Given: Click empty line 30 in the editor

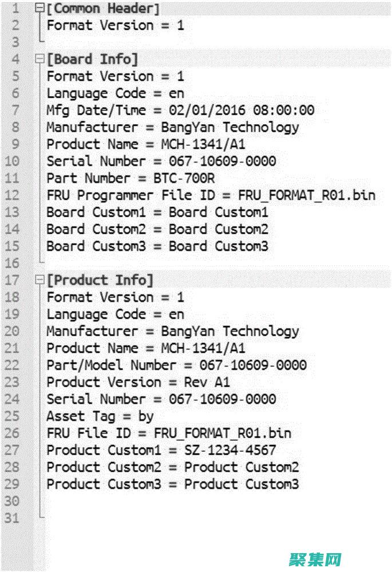Looking at the screenshot, I should pyautogui.click(x=172, y=502).
